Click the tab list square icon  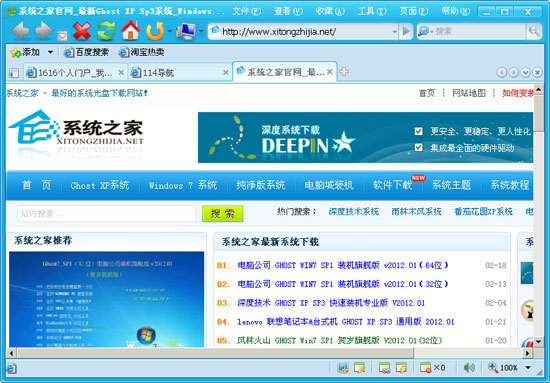[x=14, y=73]
